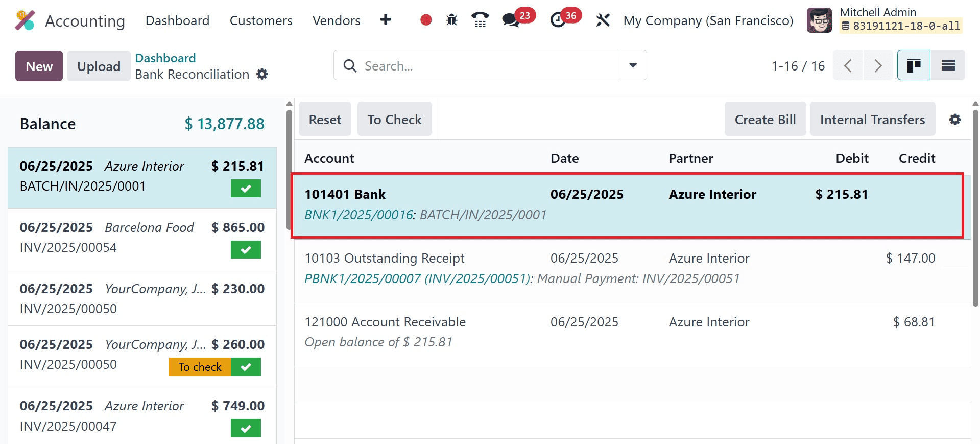Screen dimensions: 980x444
Task: Click green checkmark on $ 260.00 card
Action: (246, 367)
